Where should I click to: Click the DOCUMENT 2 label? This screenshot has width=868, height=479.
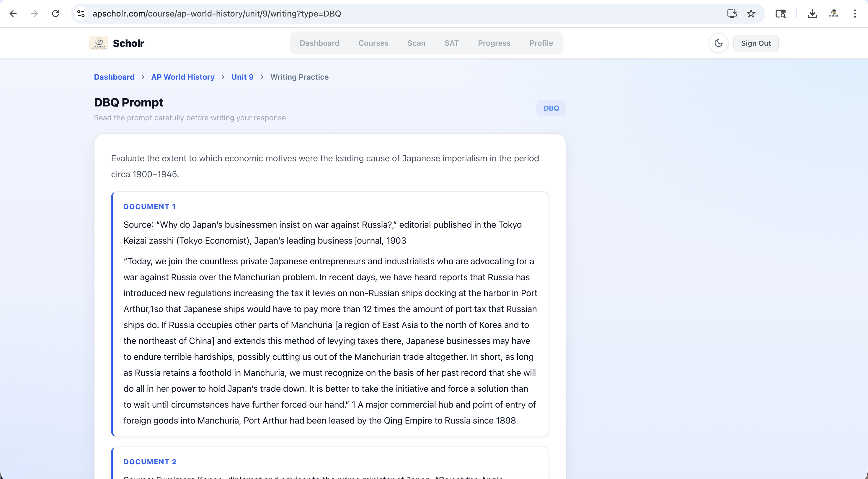click(x=150, y=462)
